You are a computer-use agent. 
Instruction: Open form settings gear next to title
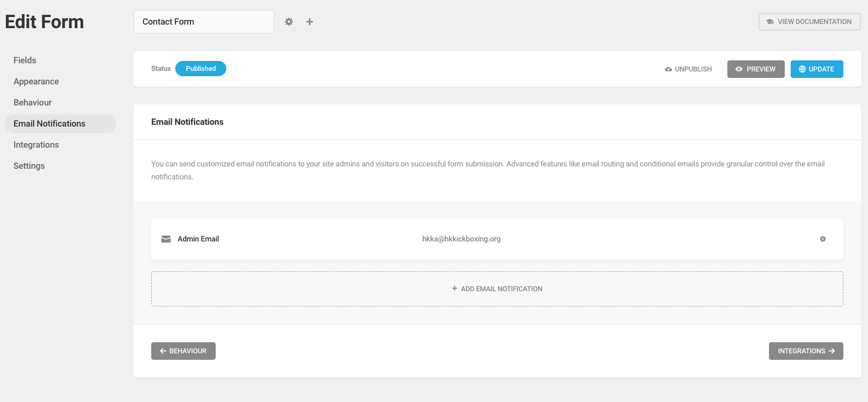point(289,22)
